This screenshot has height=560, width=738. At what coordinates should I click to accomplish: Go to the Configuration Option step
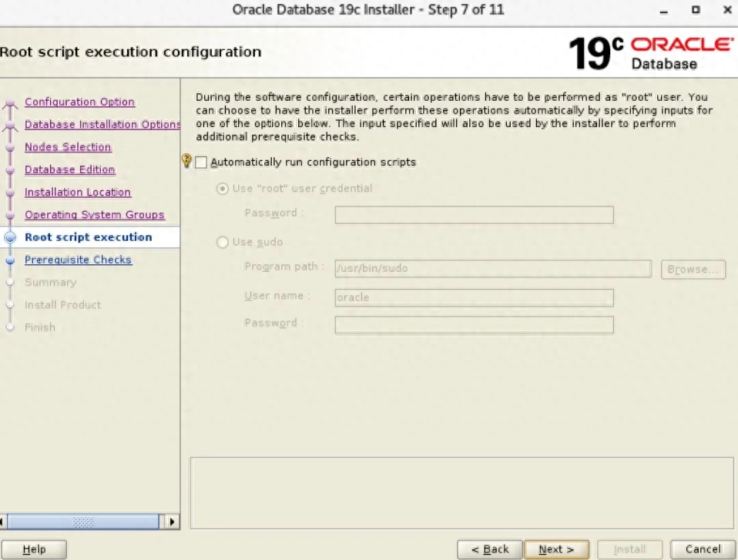click(79, 102)
